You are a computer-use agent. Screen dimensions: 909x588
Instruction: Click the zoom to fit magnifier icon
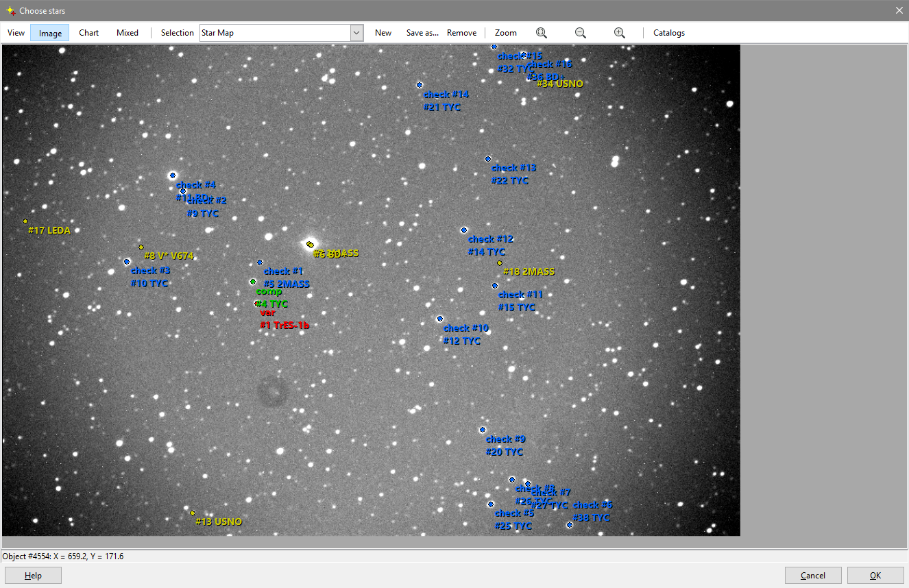[542, 33]
